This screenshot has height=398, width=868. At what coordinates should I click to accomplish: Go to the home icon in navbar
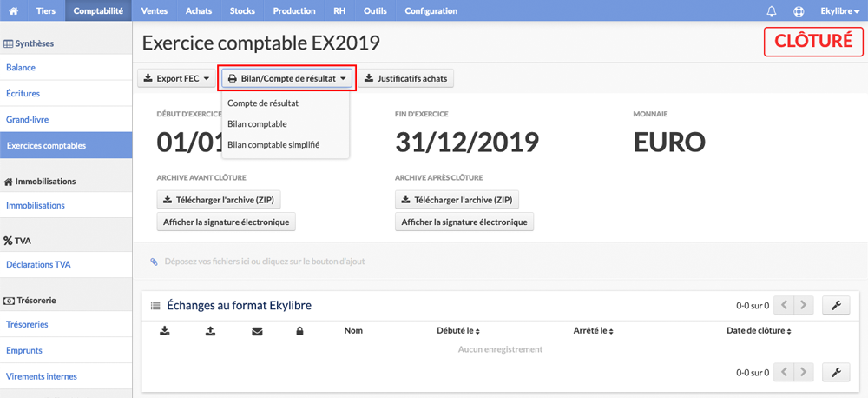pos(14,10)
